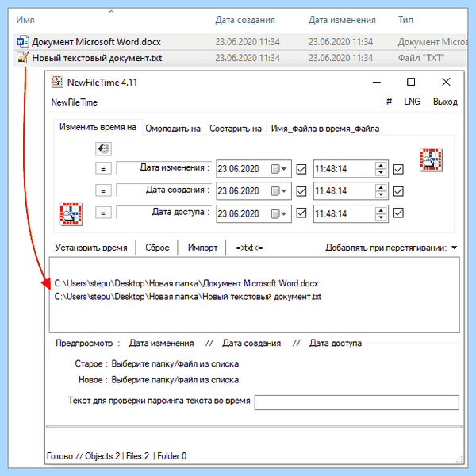
Task: Select Документ Microsoft Word.docx path in list
Action: point(186,283)
